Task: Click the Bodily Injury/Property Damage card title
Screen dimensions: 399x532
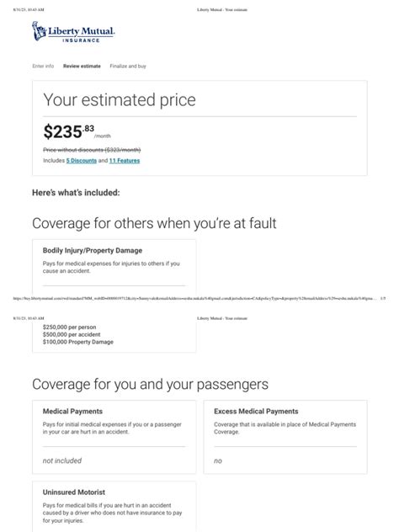Action: [x=93, y=250]
